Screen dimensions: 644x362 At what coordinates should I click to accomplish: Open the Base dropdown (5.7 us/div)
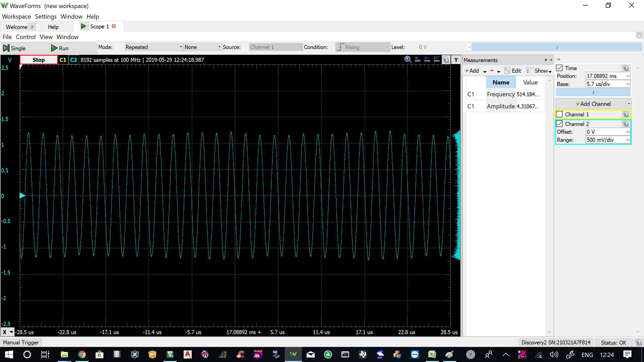click(628, 84)
